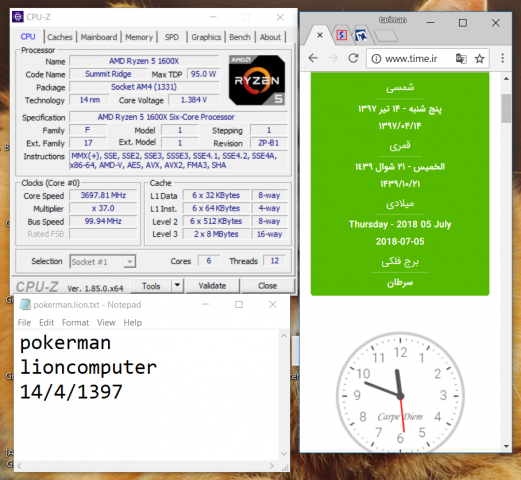Click the Ryzen 5 processor logo
This screenshot has height=480, width=521.
tap(257, 80)
